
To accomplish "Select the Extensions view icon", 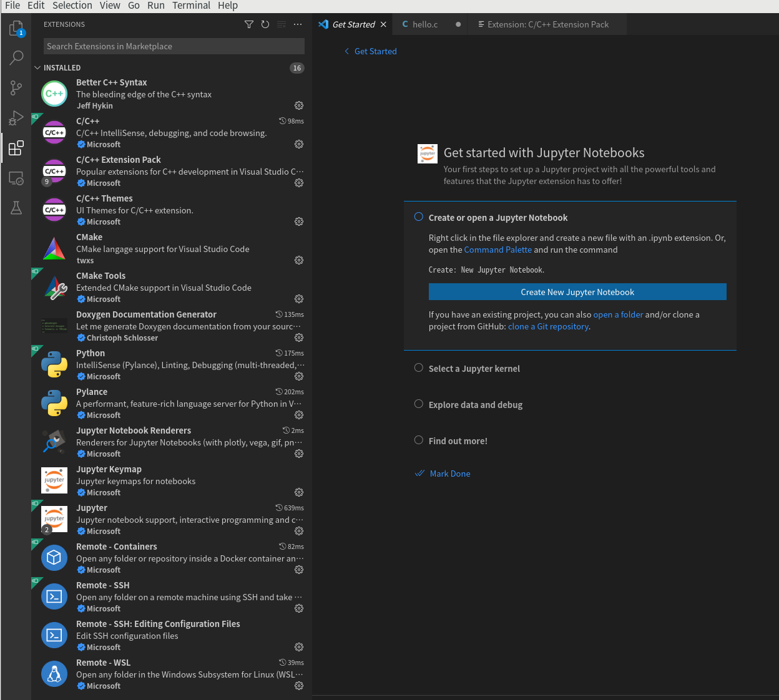I will pos(16,148).
